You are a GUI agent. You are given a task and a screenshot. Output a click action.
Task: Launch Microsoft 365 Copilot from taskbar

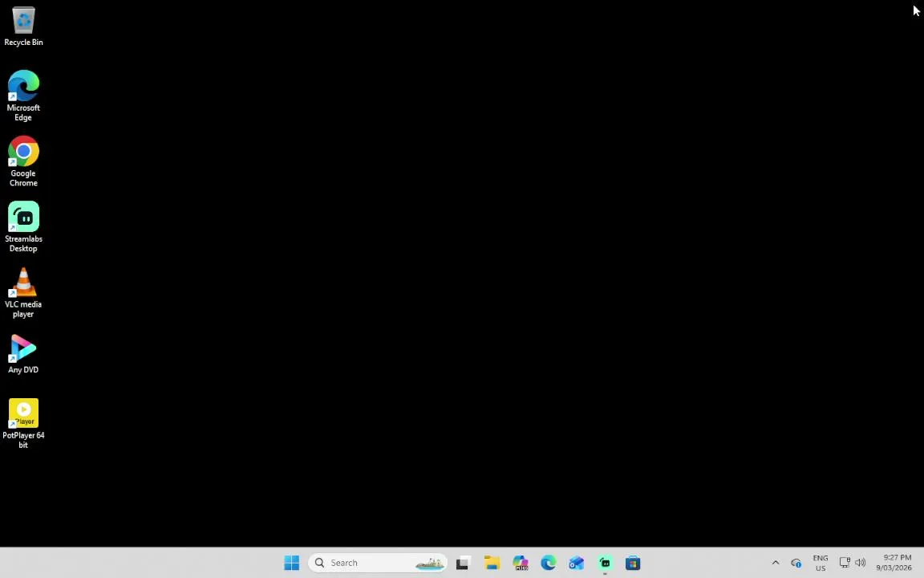point(521,563)
